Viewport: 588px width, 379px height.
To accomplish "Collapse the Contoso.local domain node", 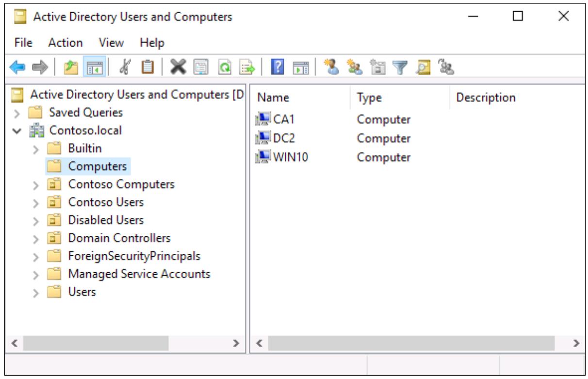I will click(x=17, y=131).
